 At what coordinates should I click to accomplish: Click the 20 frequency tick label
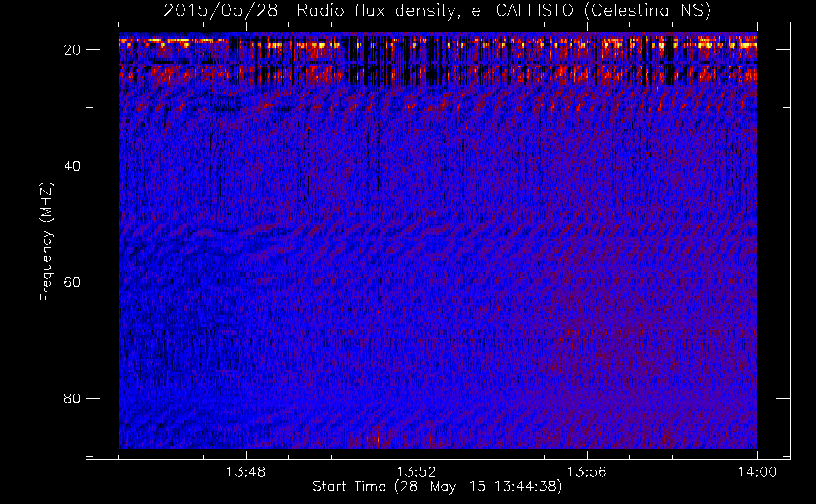pyautogui.click(x=73, y=50)
